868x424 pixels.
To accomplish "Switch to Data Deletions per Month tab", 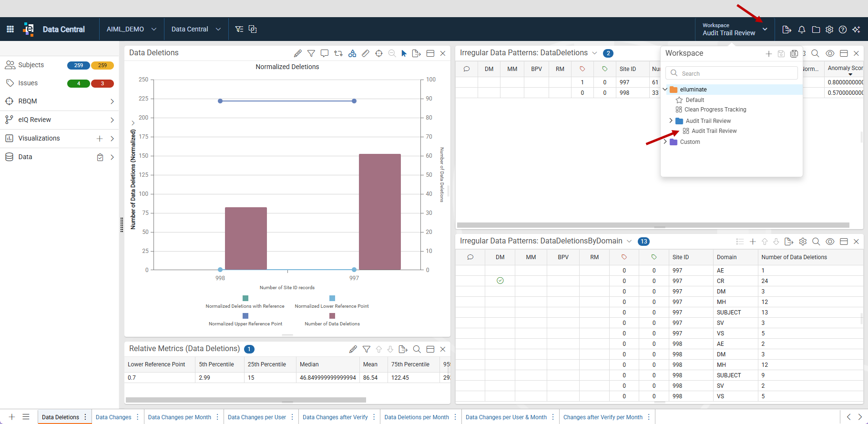I will pos(417,417).
